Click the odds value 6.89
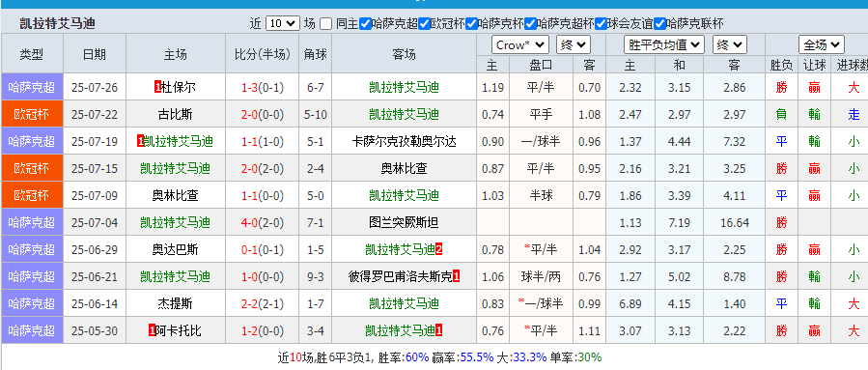Viewport: 868px width, 370px height. point(630,304)
